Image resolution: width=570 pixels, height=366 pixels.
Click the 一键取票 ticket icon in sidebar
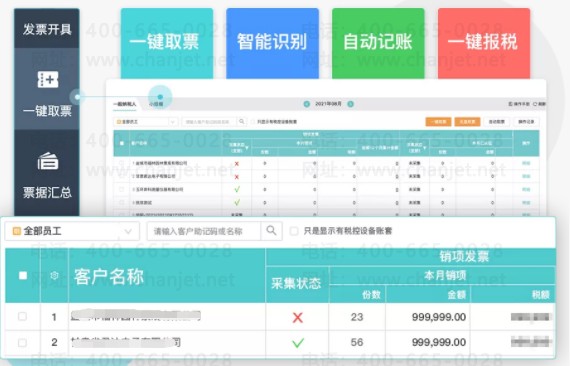tap(48, 79)
